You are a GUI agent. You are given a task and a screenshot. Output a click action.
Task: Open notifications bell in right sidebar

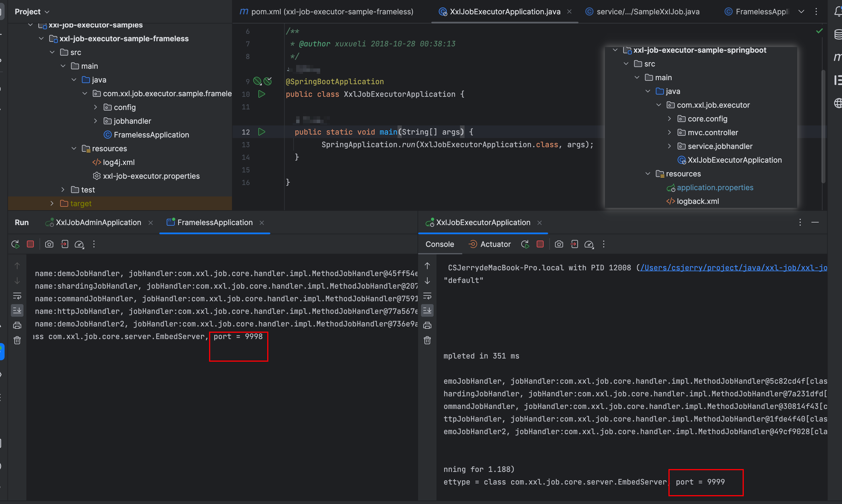[x=838, y=11]
